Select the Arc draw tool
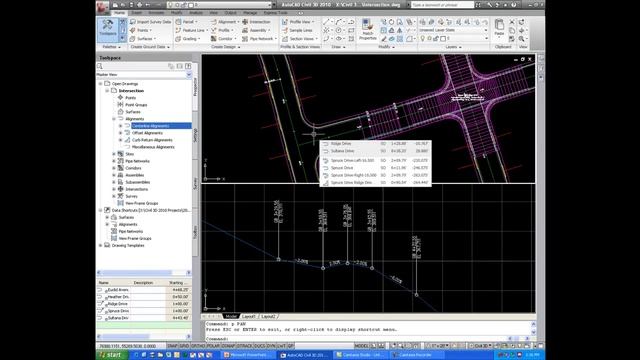 pos(338,22)
